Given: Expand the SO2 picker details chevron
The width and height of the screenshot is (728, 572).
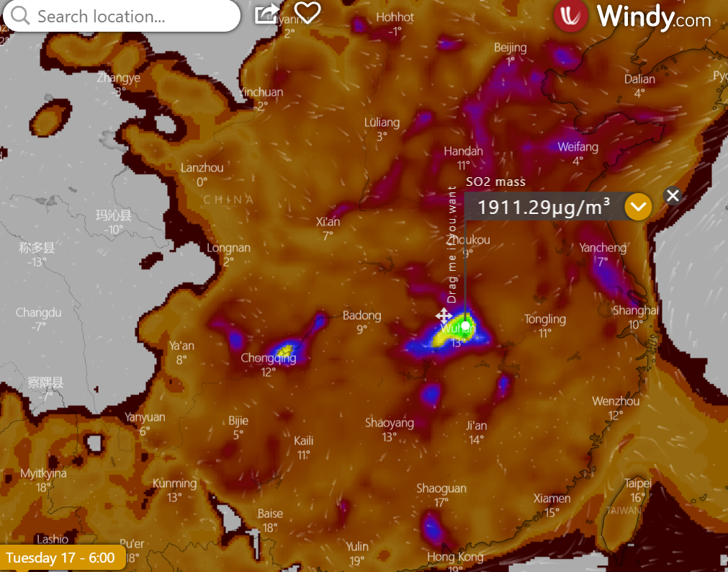Looking at the screenshot, I should tap(638, 207).
